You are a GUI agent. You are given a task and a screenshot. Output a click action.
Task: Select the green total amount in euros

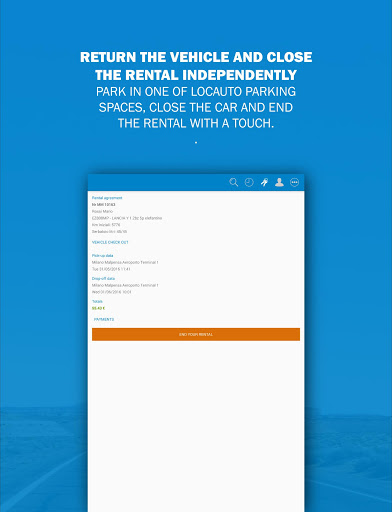pyautogui.click(x=98, y=308)
